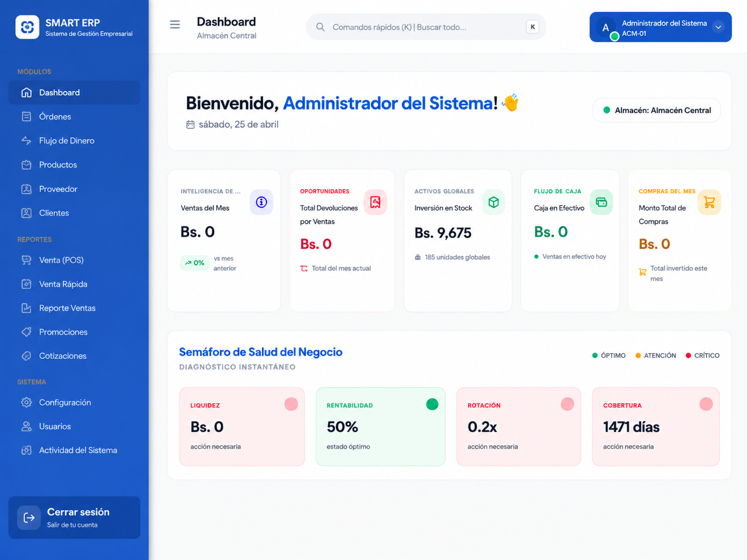The height and width of the screenshot is (560, 747).
Task: Click the Semáforo de Salud del Negocio heading
Action: pyautogui.click(x=261, y=352)
